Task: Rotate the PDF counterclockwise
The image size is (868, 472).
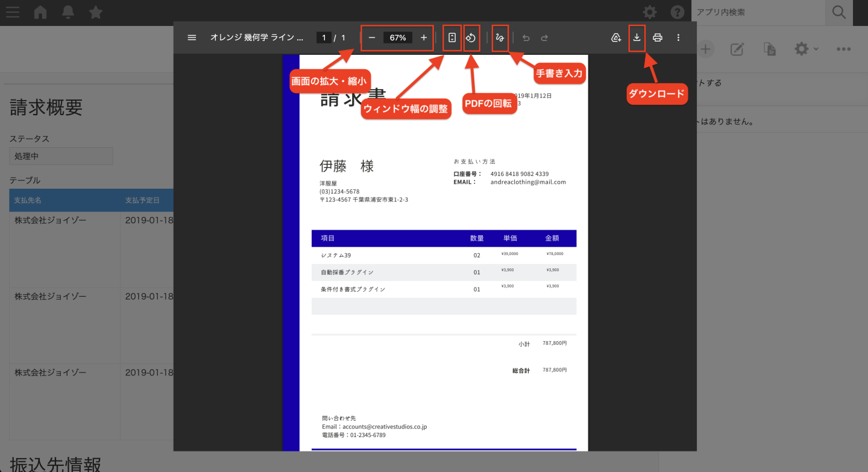Action: [x=471, y=37]
